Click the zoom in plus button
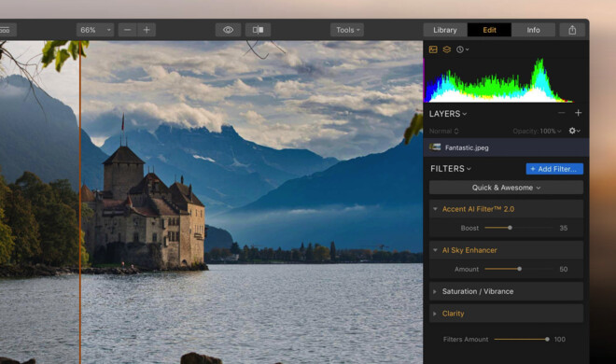The height and width of the screenshot is (364, 616). 147,30
